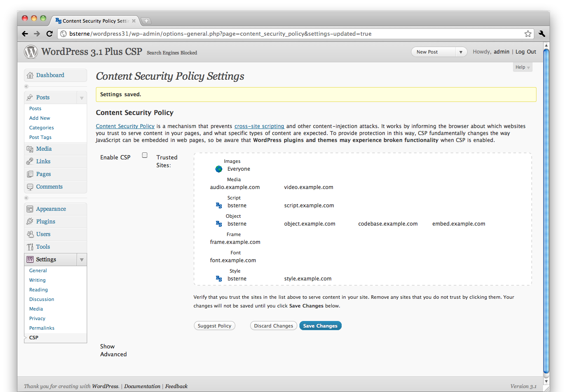The height and width of the screenshot is (392, 567).
Task: Close the Content Security Policy tab
Action: pos(134,20)
